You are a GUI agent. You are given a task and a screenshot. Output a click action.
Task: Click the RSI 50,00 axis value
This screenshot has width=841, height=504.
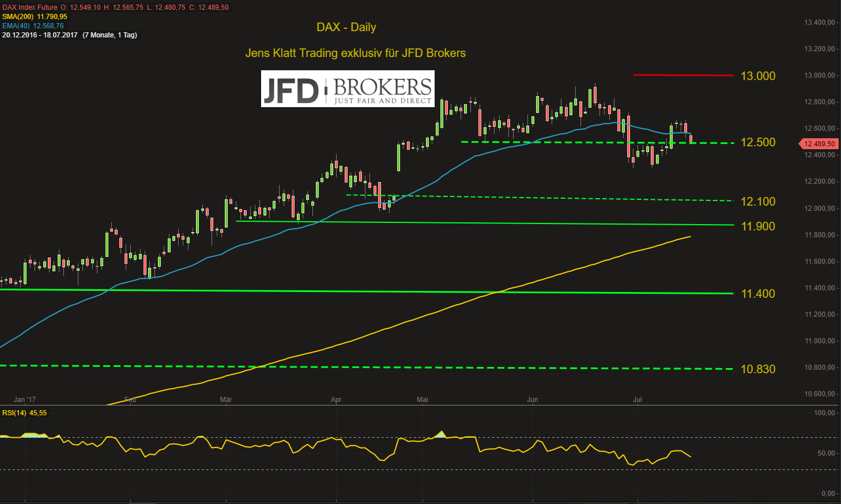(x=827, y=453)
